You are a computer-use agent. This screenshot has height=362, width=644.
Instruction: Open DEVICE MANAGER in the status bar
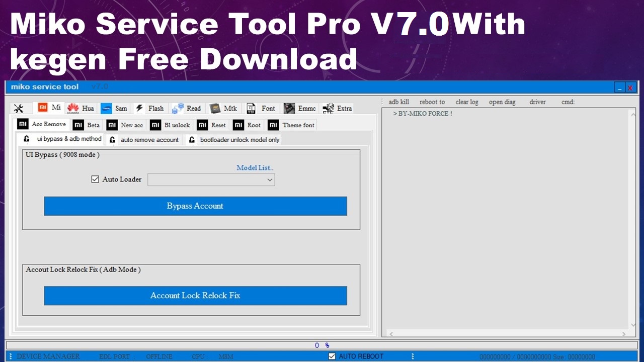point(48,356)
